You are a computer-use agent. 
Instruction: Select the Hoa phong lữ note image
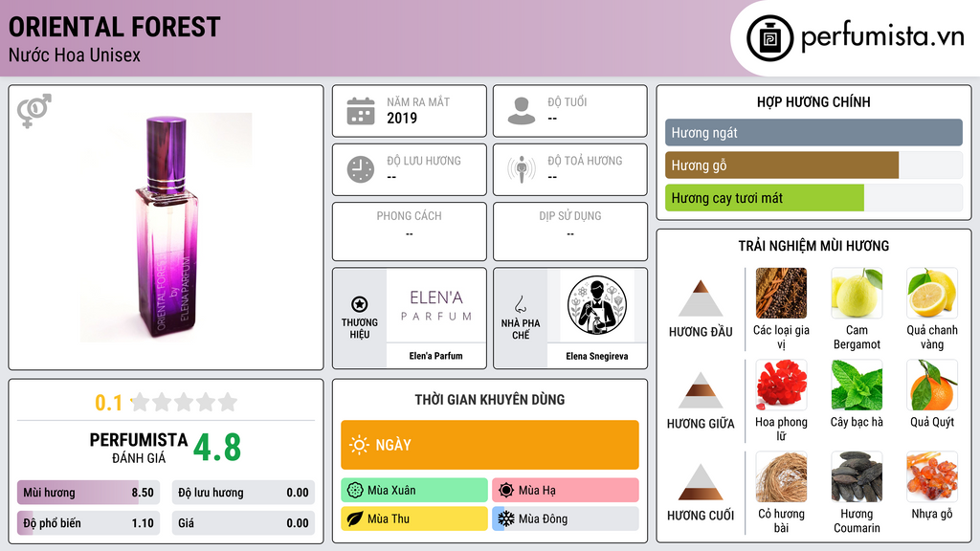pos(781,385)
